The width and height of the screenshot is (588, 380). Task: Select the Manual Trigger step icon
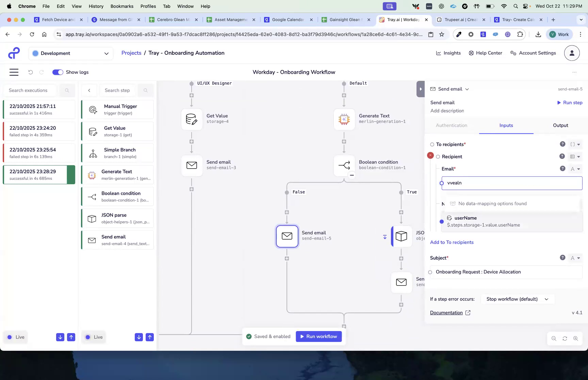pos(92,109)
